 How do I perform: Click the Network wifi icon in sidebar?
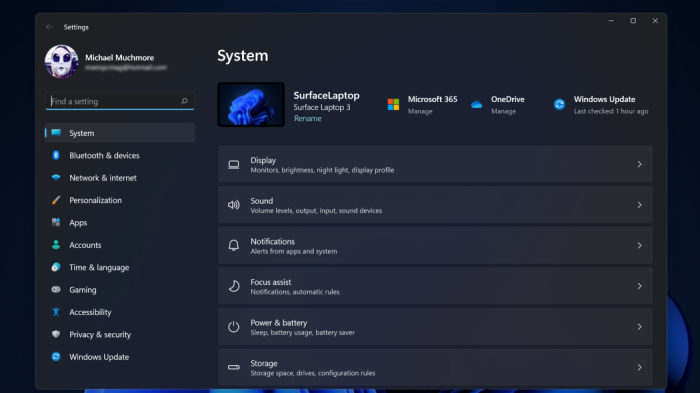click(56, 177)
